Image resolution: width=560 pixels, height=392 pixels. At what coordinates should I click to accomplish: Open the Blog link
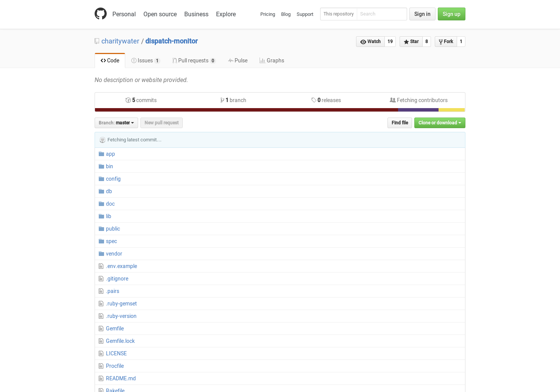pyautogui.click(x=286, y=14)
